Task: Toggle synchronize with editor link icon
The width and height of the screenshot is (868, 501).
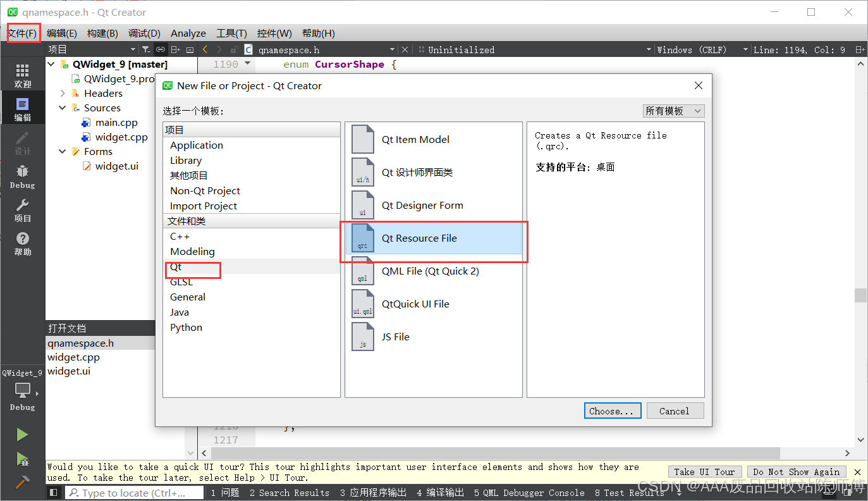Action: [x=161, y=49]
